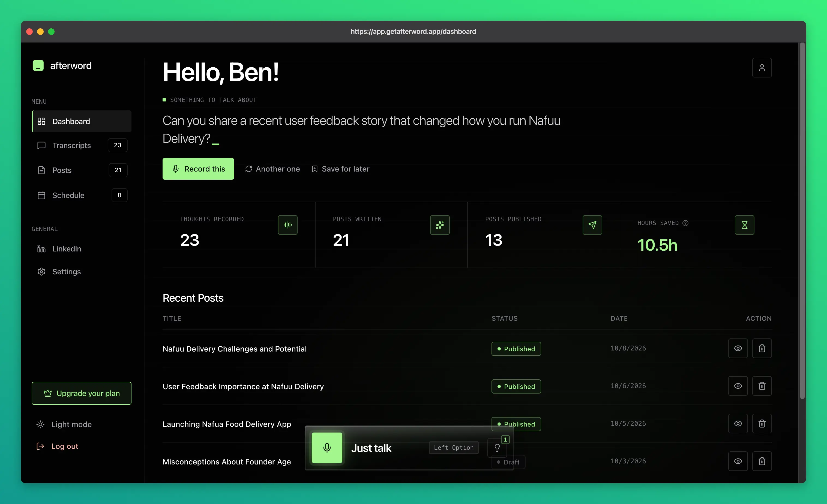
Task: Open the user profile icon button
Action: pyautogui.click(x=762, y=67)
